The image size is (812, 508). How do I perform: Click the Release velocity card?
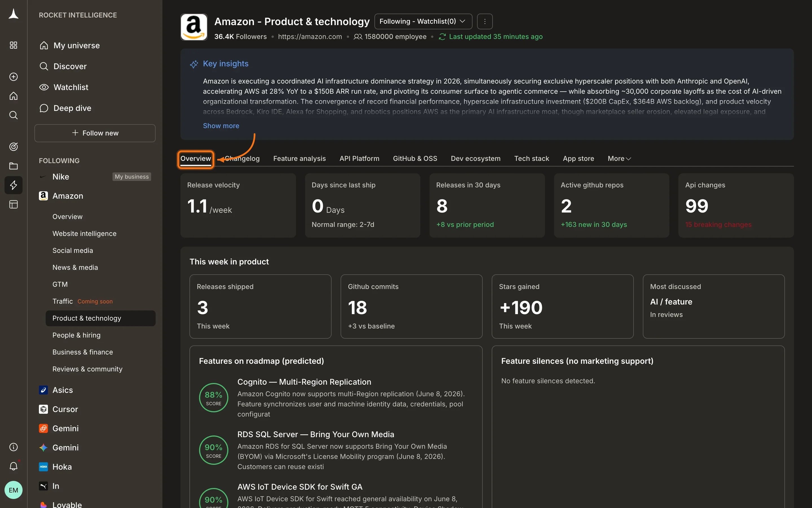238,205
